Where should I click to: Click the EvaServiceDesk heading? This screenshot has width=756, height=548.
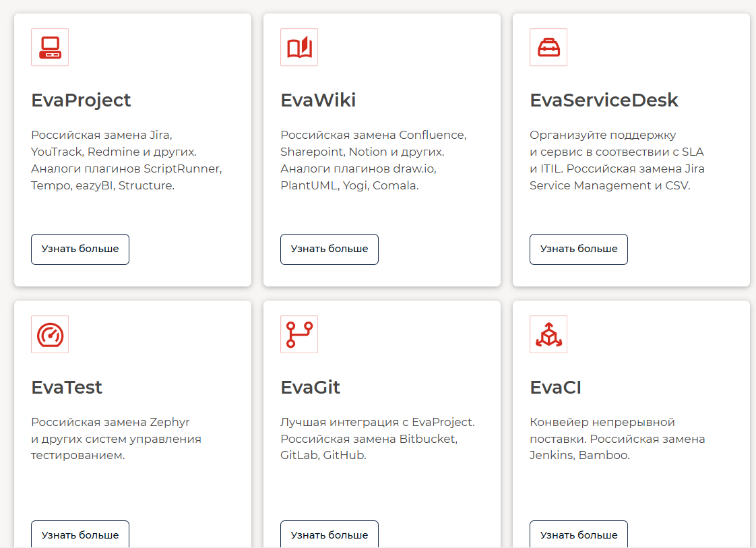(x=604, y=100)
